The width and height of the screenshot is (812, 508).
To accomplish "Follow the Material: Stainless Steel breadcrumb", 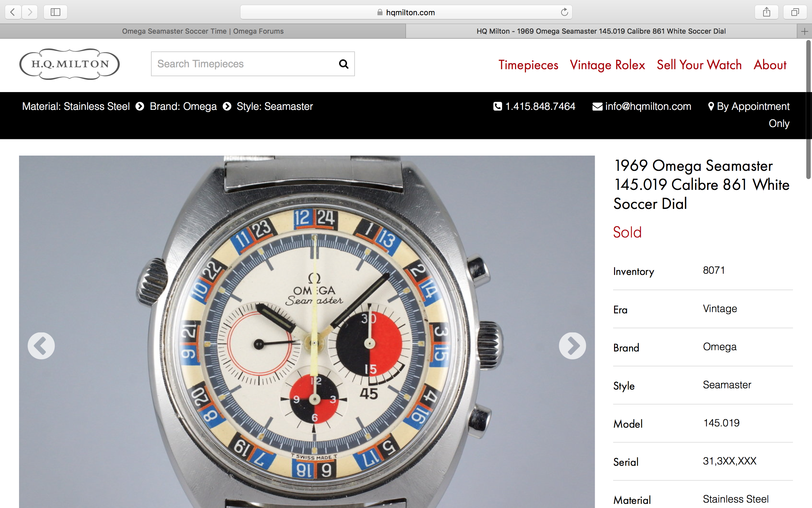I will [76, 106].
